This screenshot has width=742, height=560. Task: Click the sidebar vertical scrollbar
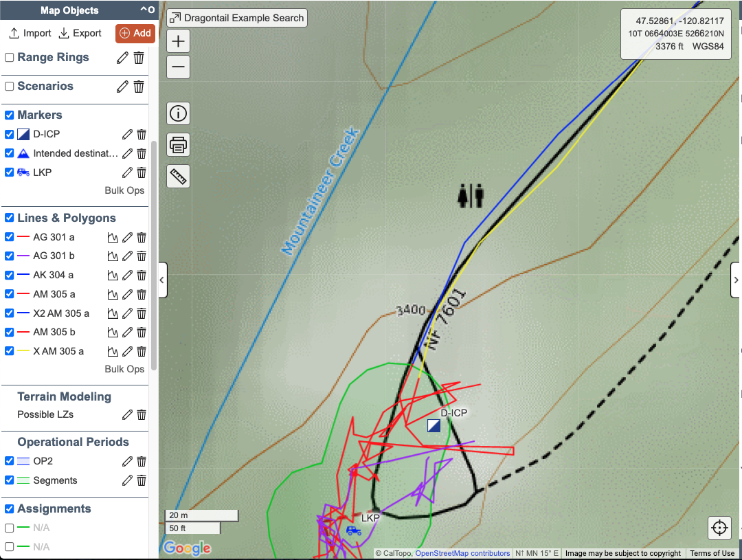tap(153, 256)
